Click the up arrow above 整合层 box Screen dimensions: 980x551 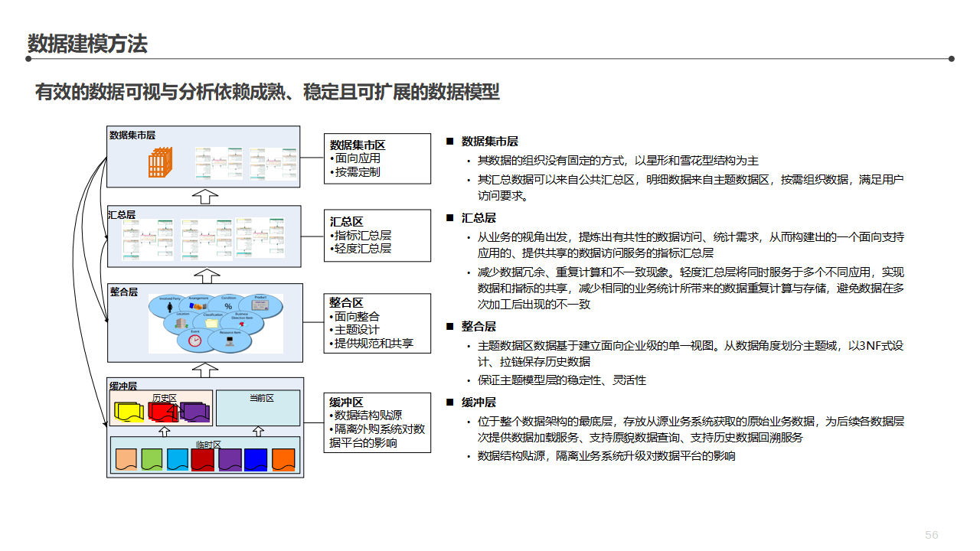tap(205, 275)
